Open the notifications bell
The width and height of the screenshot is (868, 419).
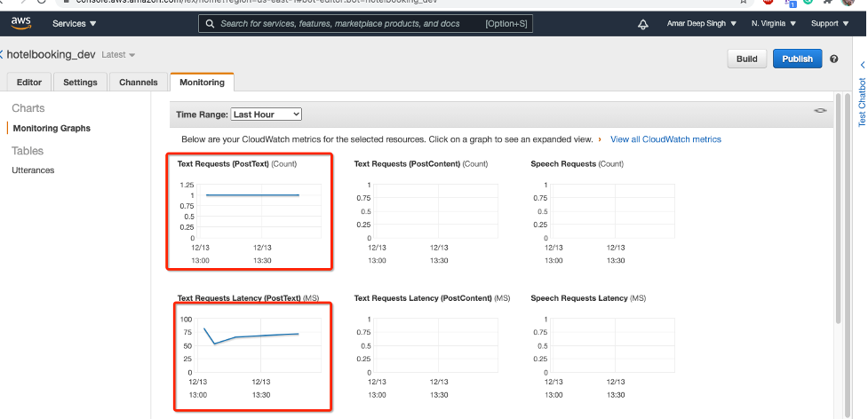point(642,24)
